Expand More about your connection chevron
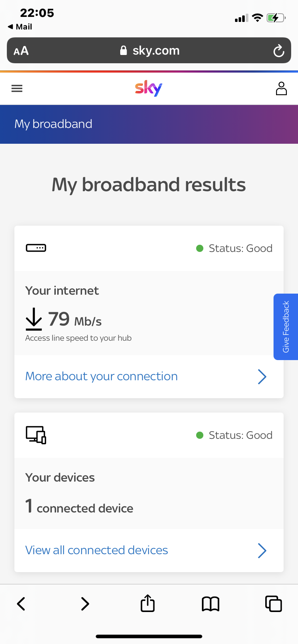The image size is (298, 644). click(262, 377)
